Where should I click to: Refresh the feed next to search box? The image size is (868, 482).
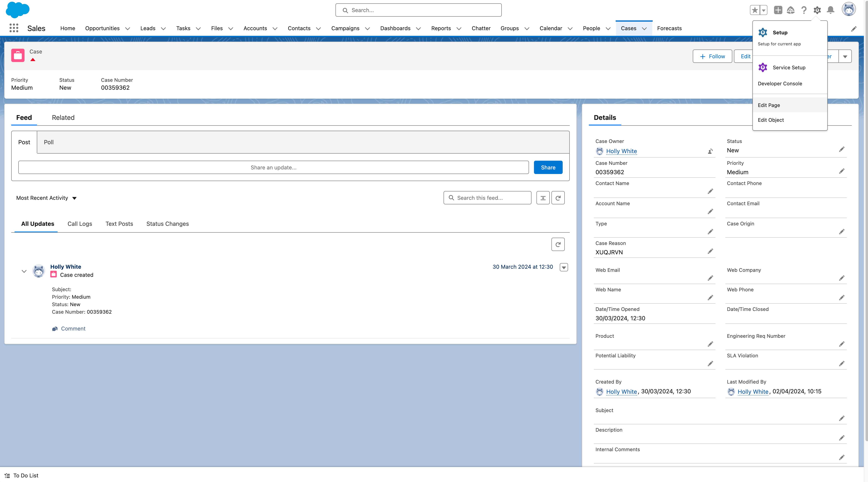pos(558,198)
